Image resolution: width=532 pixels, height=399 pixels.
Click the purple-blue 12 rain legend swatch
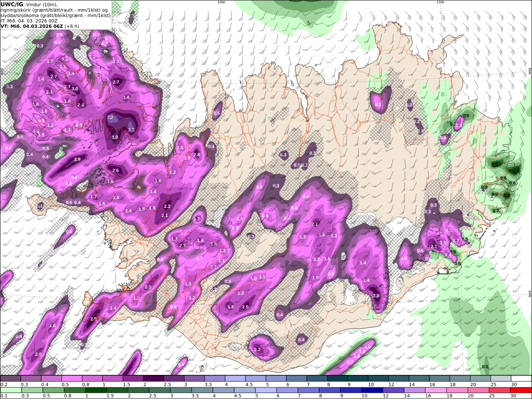point(393,390)
